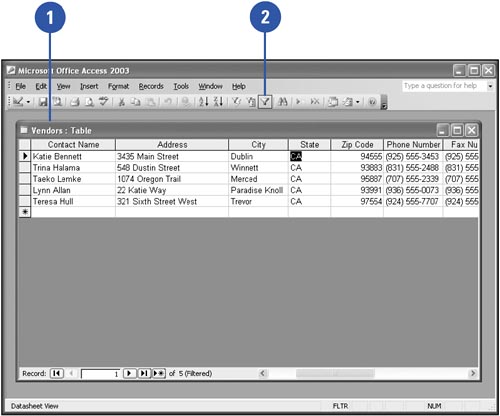The image size is (500, 416).
Task: Click the 'Type a question for help' box
Action: click(x=444, y=86)
